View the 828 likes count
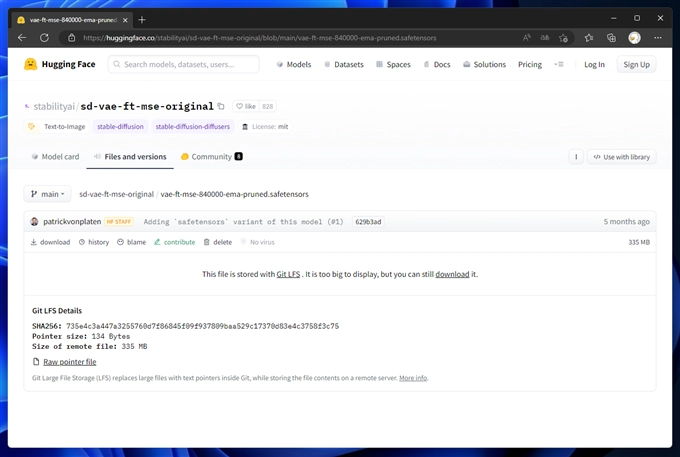 click(x=268, y=106)
